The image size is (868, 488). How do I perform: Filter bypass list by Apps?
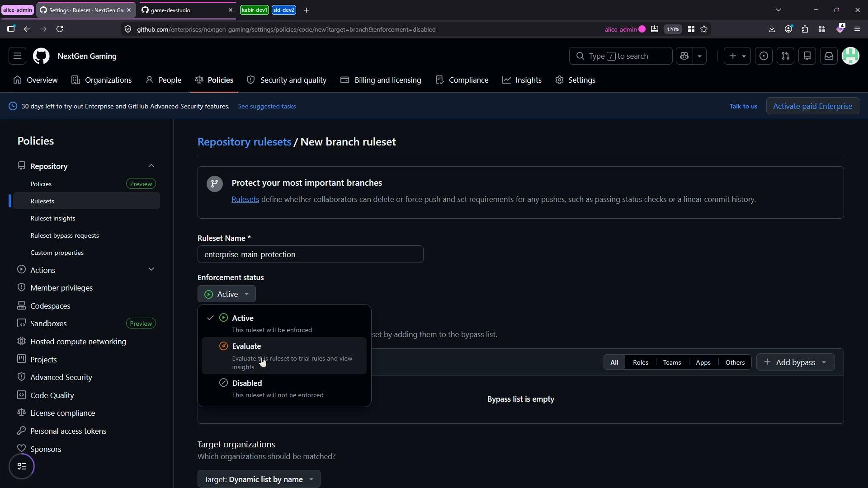tap(703, 362)
